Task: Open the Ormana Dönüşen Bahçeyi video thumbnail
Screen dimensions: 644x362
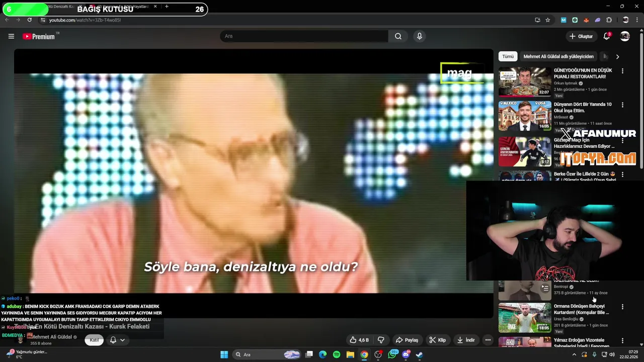Action: [x=525, y=317]
